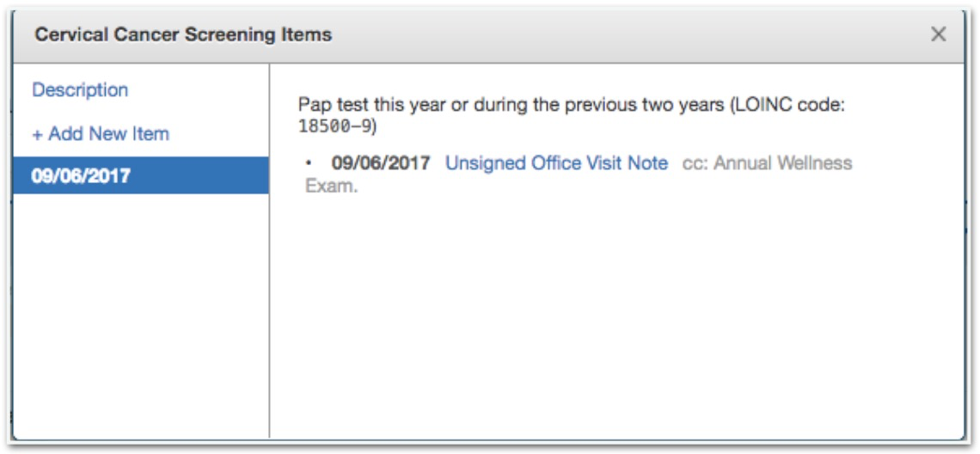The height and width of the screenshot is (454, 980).
Task: Click the Pap test description sentence
Action: coord(572,115)
